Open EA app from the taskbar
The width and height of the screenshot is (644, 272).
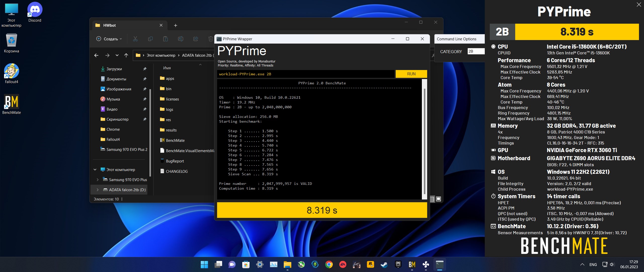pyautogui.click(x=343, y=264)
